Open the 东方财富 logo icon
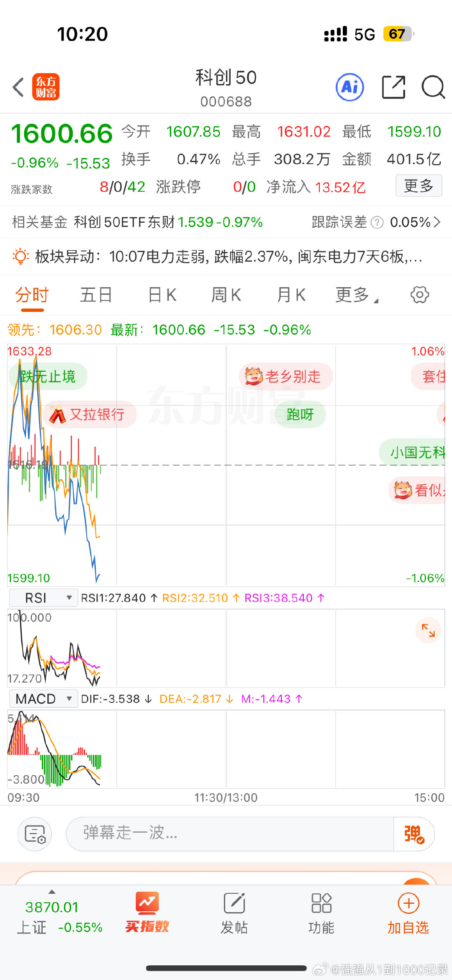Screen dimensions: 452x980 click(x=46, y=87)
